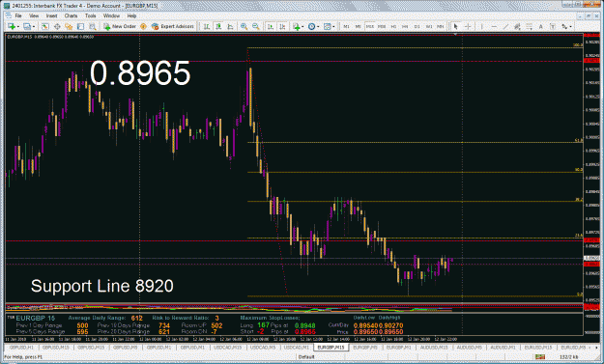The height and width of the screenshot is (364, 604).
Task: Select the Horizontal Line drawing tool
Action: pos(494,26)
